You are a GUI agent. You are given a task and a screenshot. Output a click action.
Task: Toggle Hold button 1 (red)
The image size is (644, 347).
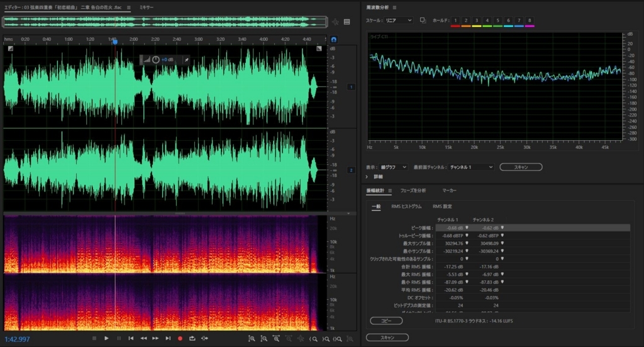pos(455,21)
